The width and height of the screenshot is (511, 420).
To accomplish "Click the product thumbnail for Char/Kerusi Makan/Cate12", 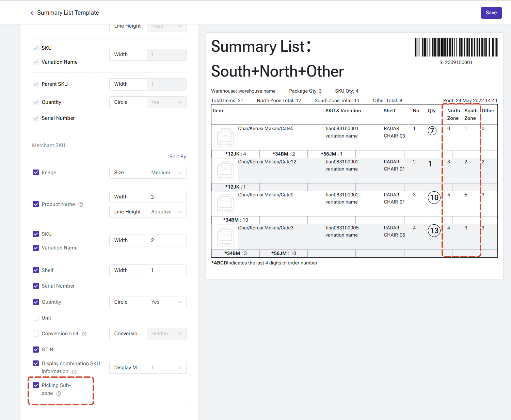I will [225, 171].
